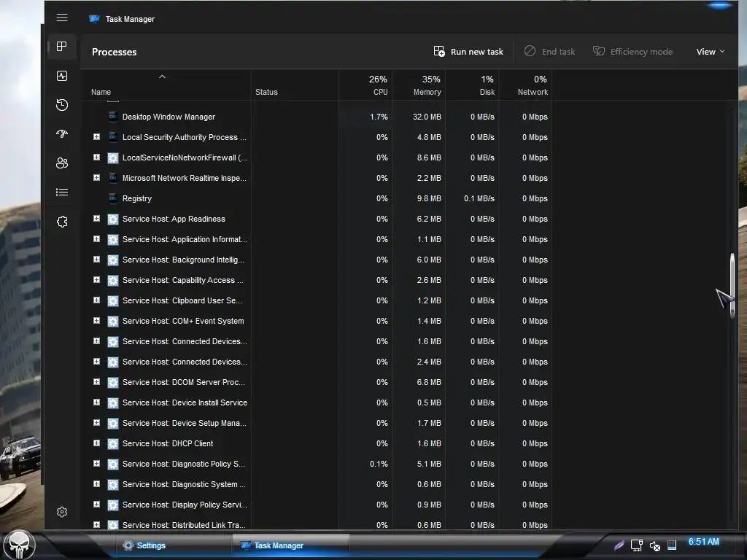This screenshot has height=560, width=747.
Task: Expand Microsoft Network Realtime Inspection row
Action: 97,178
